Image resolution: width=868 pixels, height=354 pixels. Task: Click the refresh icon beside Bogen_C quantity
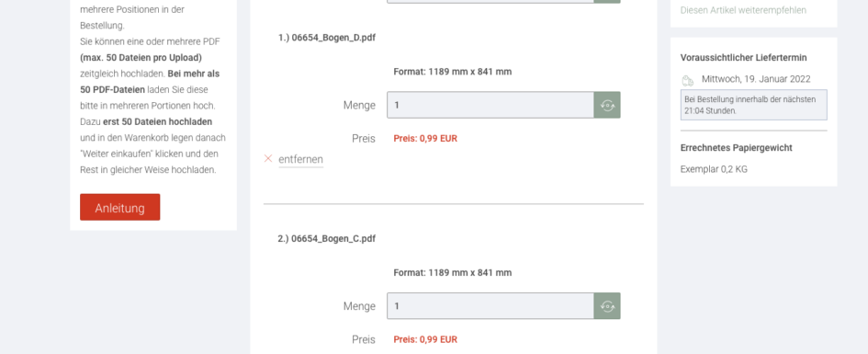tap(607, 306)
